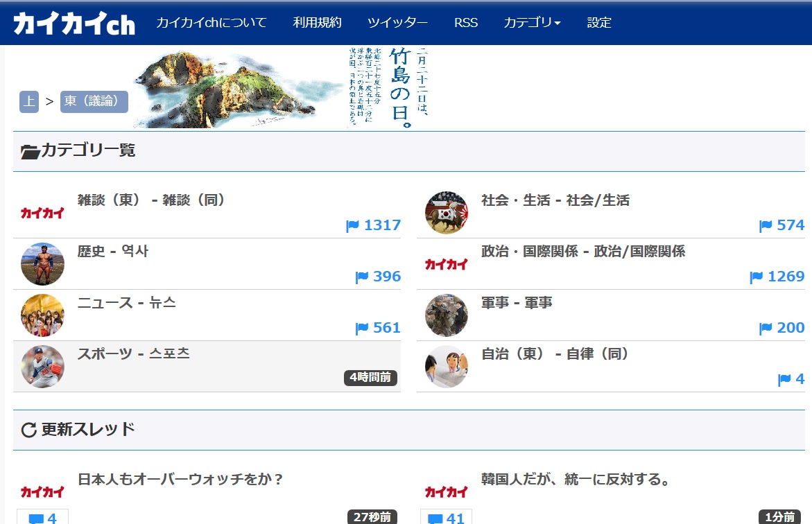
Task: Click the 社会・生活 category avatar icon
Action: click(447, 213)
